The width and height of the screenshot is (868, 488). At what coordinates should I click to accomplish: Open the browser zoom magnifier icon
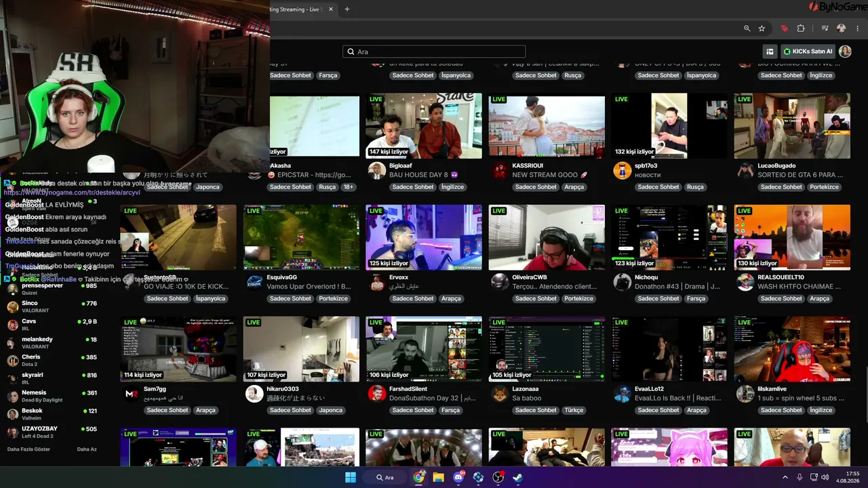click(x=747, y=28)
